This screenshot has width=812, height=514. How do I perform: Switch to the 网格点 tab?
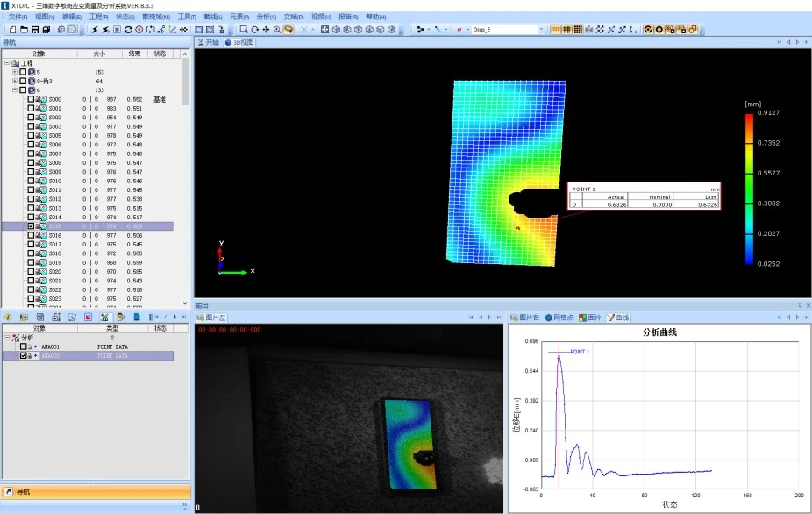coord(559,318)
